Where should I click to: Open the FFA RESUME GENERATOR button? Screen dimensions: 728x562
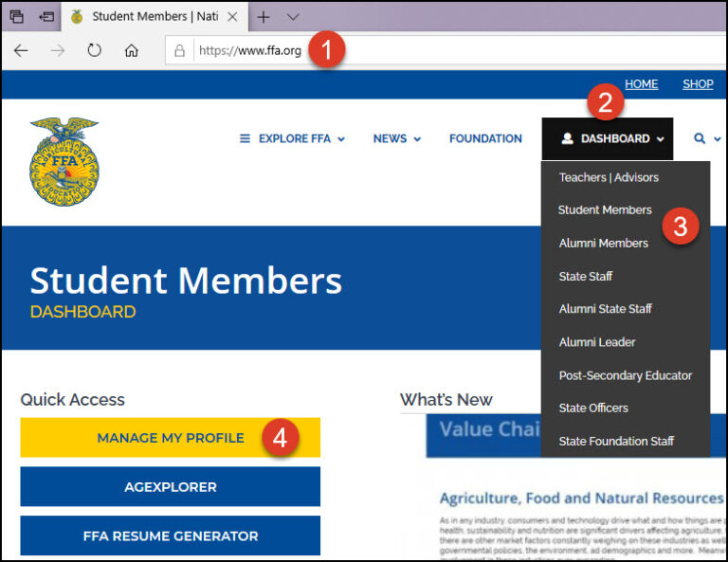pyautogui.click(x=171, y=536)
